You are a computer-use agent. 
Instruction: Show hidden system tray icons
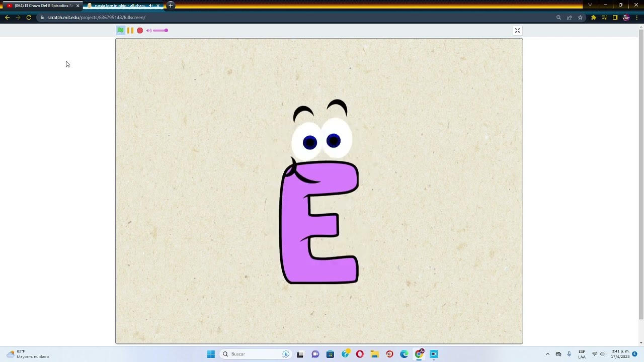(547, 354)
